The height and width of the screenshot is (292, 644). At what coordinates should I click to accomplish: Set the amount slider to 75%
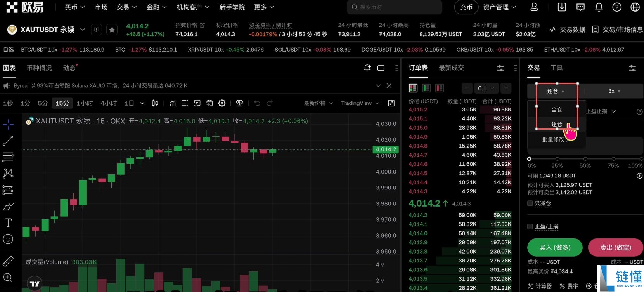pyautogui.click(x=613, y=159)
